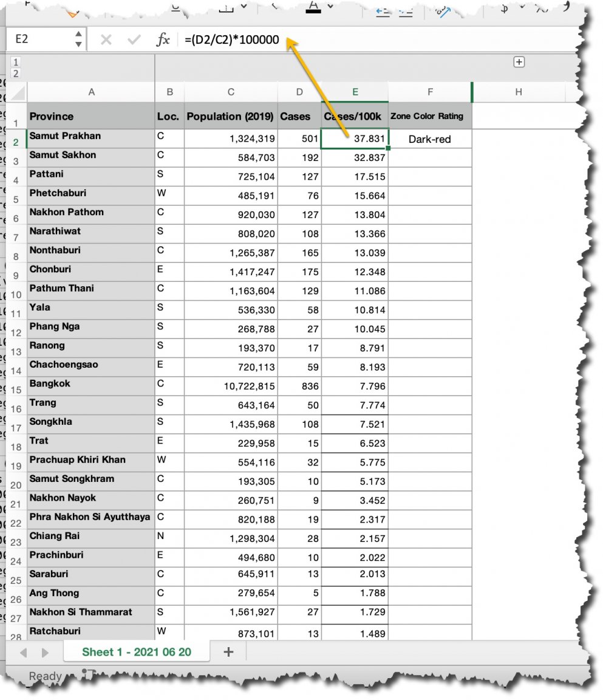Click the Name Box showing E2

click(x=40, y=39)
